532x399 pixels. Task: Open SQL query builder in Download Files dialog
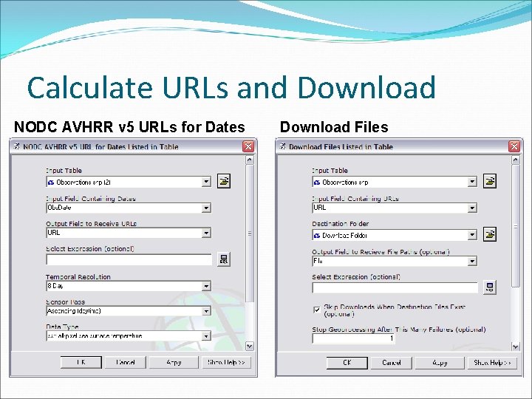coord(490,287)
